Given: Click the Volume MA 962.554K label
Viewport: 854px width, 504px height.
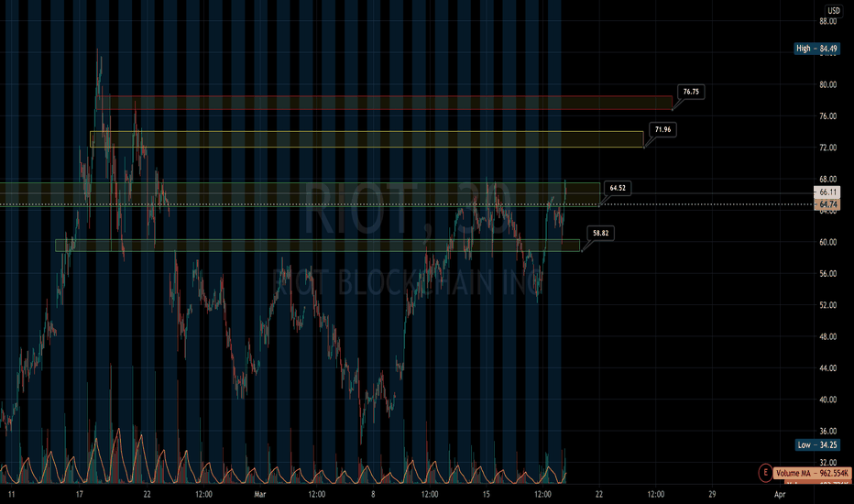Looking at the screenshot, I should pyautogui.click(x=811, y=473).
